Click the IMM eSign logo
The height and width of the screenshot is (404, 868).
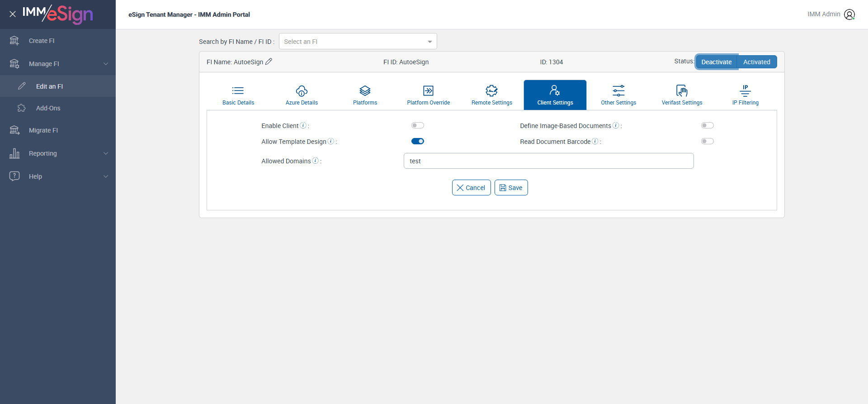point(58,14)
